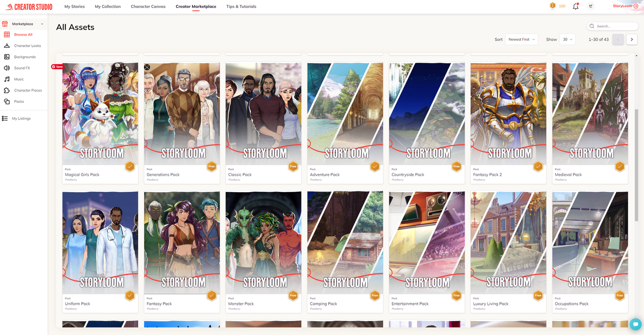Click the Music note icon
This screenshot has height=335, width=644.
pos(7,79)
